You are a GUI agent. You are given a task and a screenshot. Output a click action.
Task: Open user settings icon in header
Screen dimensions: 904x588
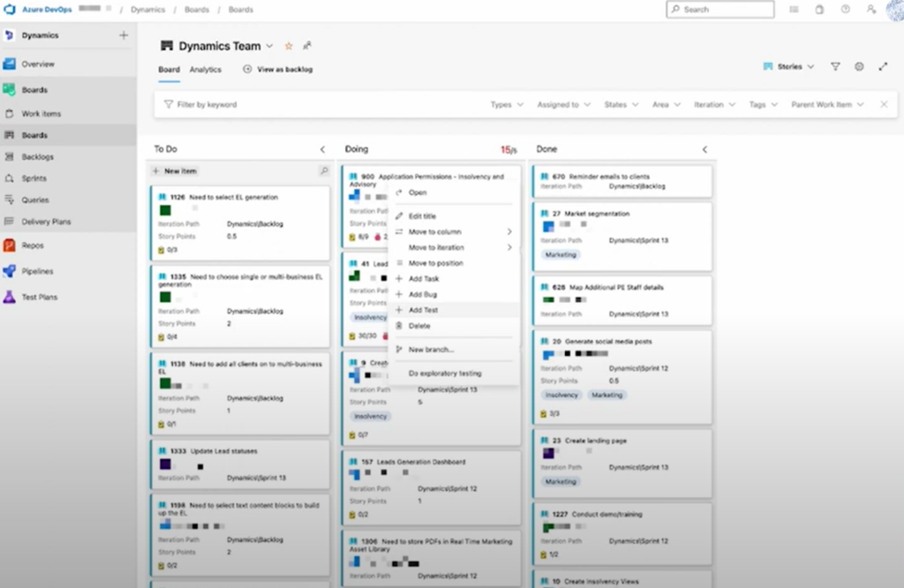[x=871, y=9]
